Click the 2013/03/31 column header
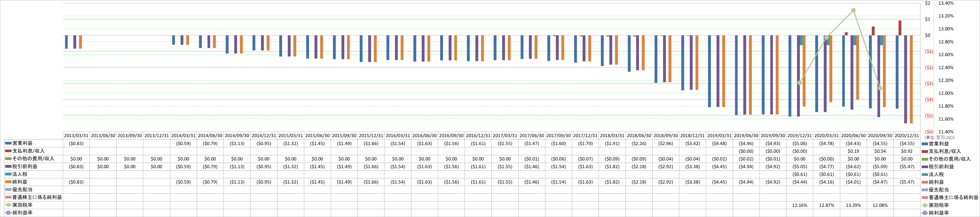Viewport: 980px width, 217px height. pos(76,136)
